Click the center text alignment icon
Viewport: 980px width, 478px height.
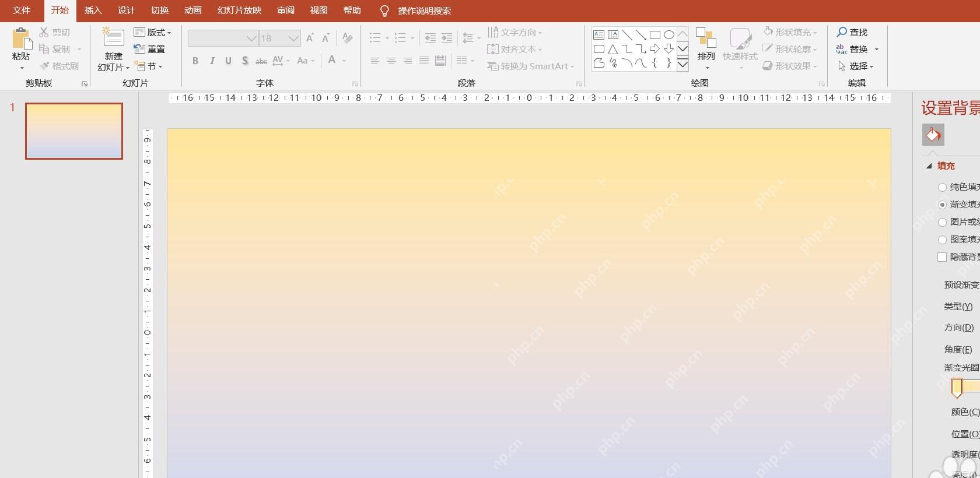click(x=391, y=61)
